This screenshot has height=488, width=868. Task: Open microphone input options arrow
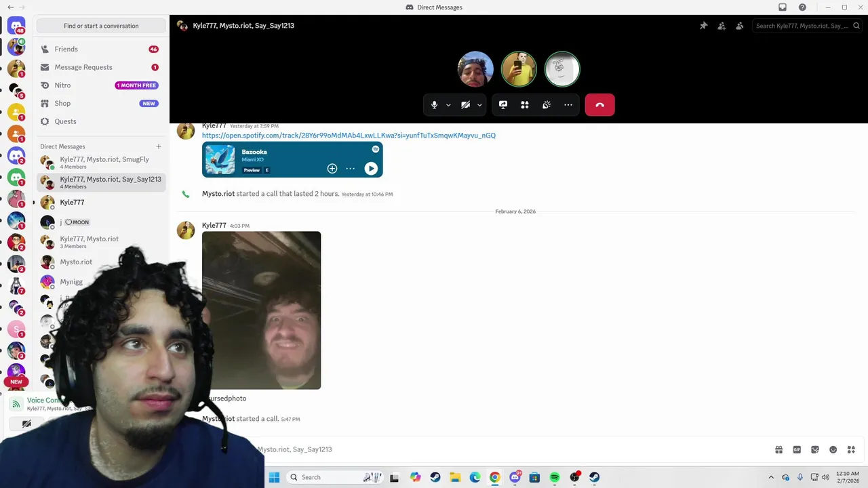pos(448,105)
